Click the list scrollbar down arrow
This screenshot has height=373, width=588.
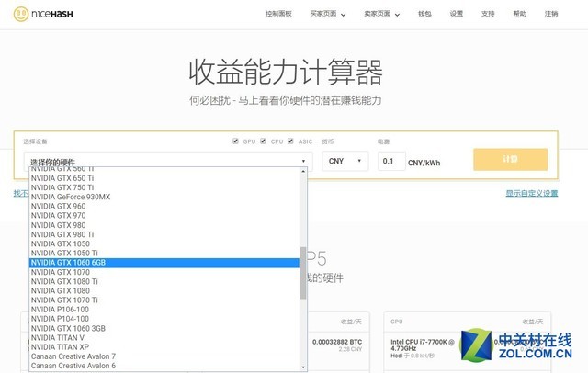[x=303, y=367]
